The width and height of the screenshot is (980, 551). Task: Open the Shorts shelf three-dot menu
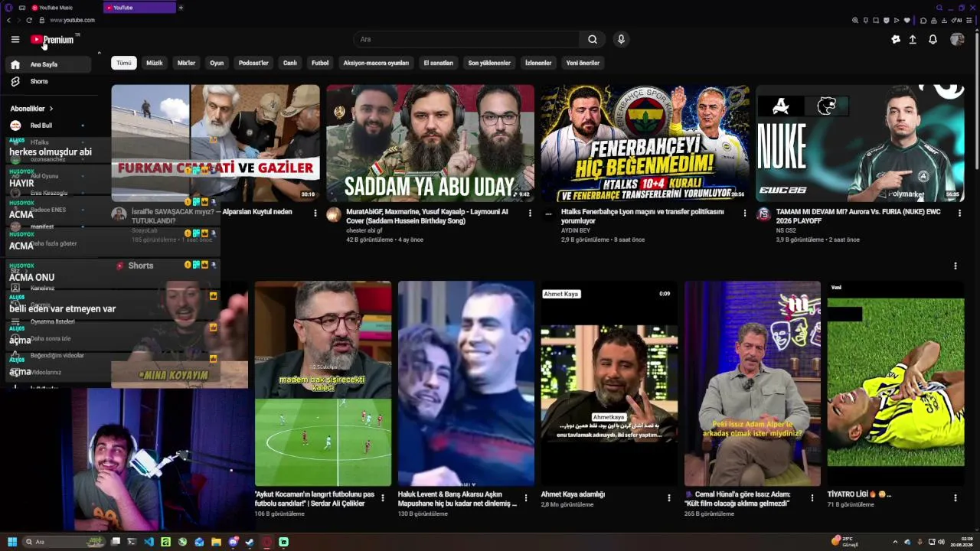[955, 266]
